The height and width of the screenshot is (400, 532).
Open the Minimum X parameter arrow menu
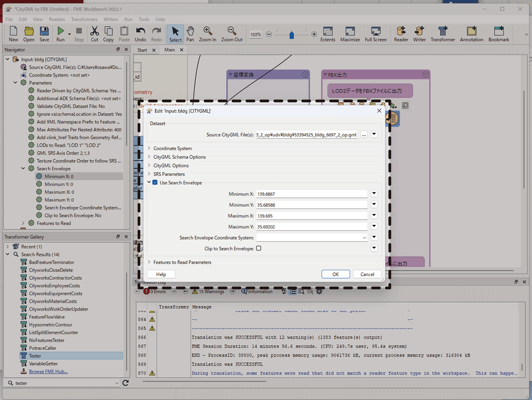pos(374,194)
